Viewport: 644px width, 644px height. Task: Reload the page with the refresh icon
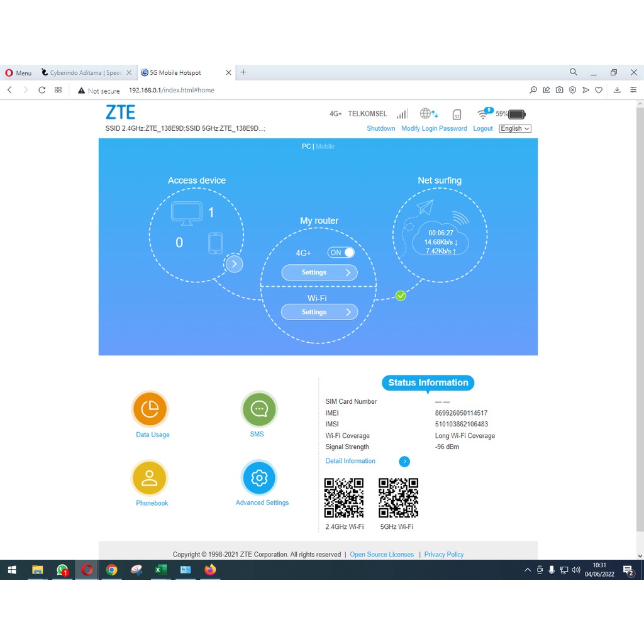point(42,90)
